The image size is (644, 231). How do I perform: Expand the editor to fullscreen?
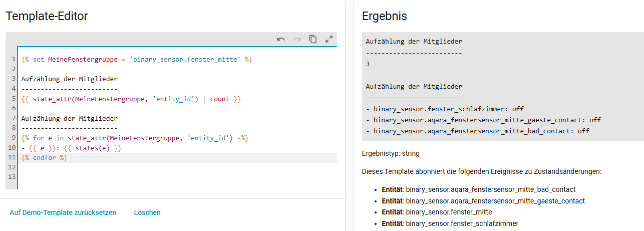329,39
